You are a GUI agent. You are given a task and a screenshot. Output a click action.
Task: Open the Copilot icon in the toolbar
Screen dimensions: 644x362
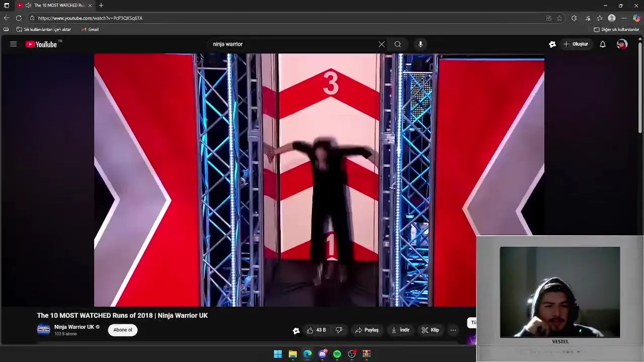(636, 18)
